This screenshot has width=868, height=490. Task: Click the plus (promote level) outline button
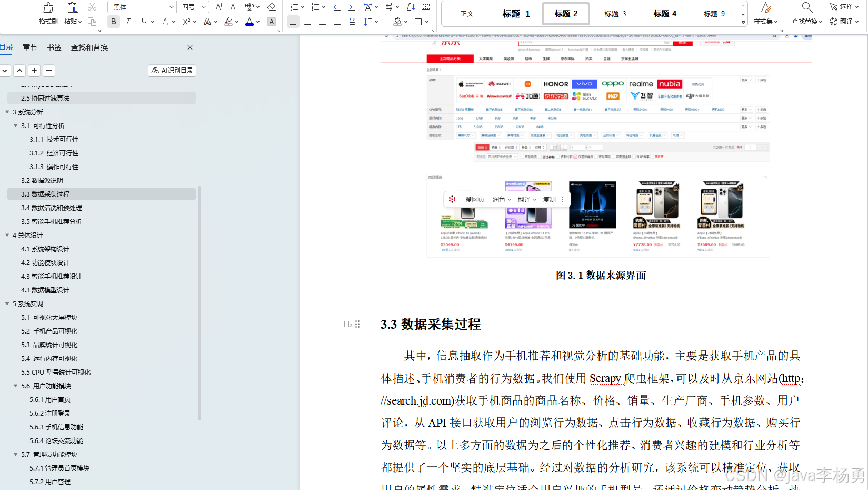tap(34, 71)
